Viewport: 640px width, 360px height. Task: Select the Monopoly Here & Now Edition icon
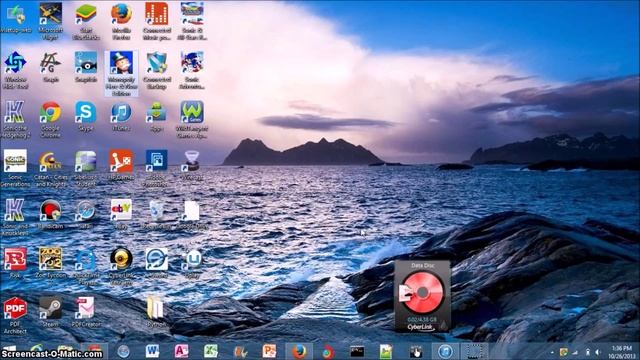pyautogui.click(x=121, y=73)
